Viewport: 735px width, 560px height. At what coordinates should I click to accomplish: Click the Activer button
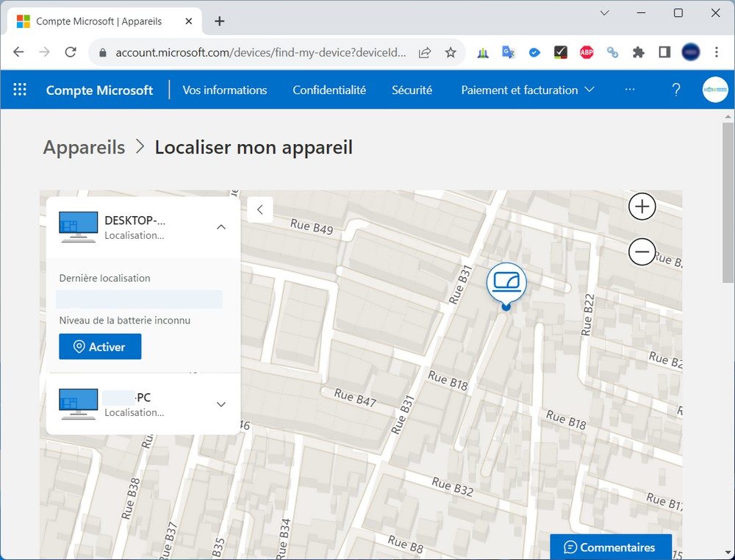(100, 347)
